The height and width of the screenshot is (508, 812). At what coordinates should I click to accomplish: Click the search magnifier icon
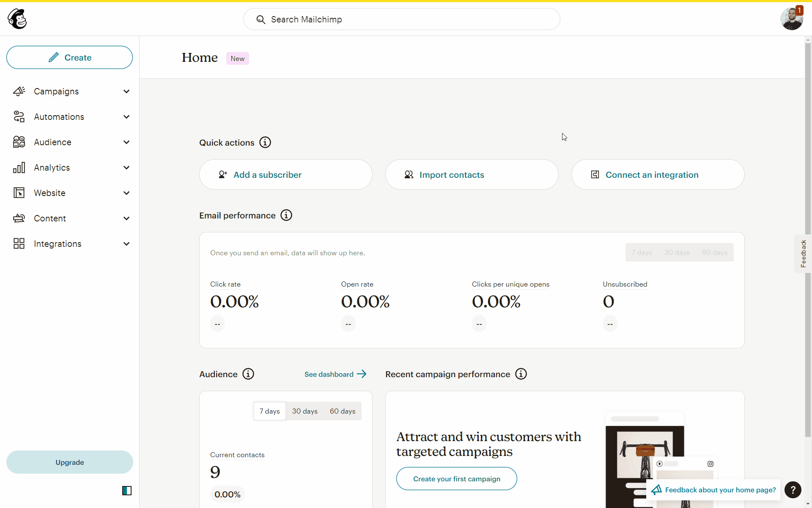[x=261, y=19]
